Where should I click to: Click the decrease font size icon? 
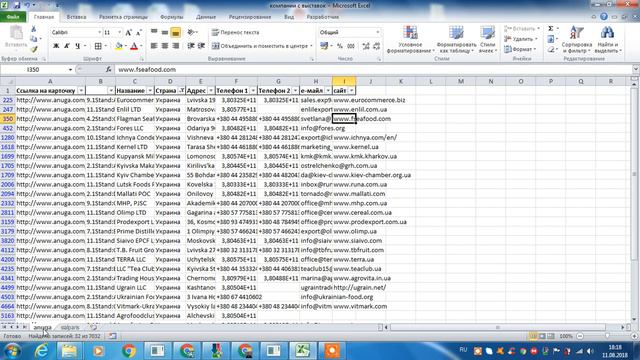tap(139, 32)
